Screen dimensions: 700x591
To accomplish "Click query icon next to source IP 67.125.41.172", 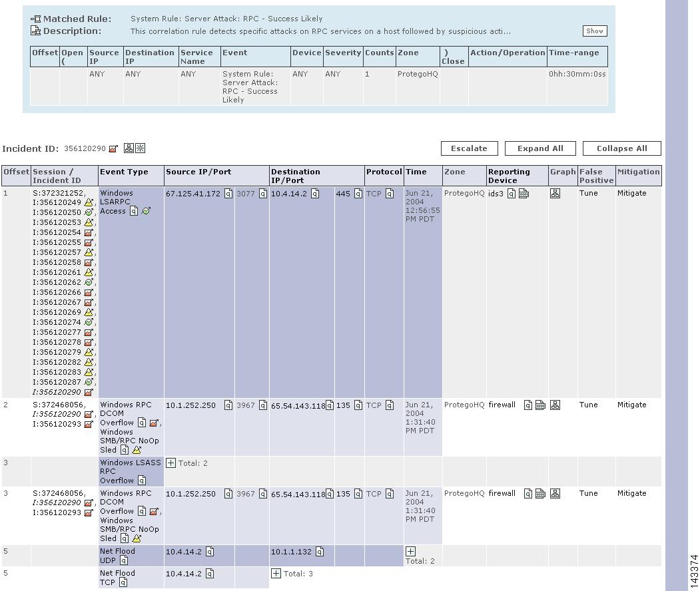I will pos(228,194).
